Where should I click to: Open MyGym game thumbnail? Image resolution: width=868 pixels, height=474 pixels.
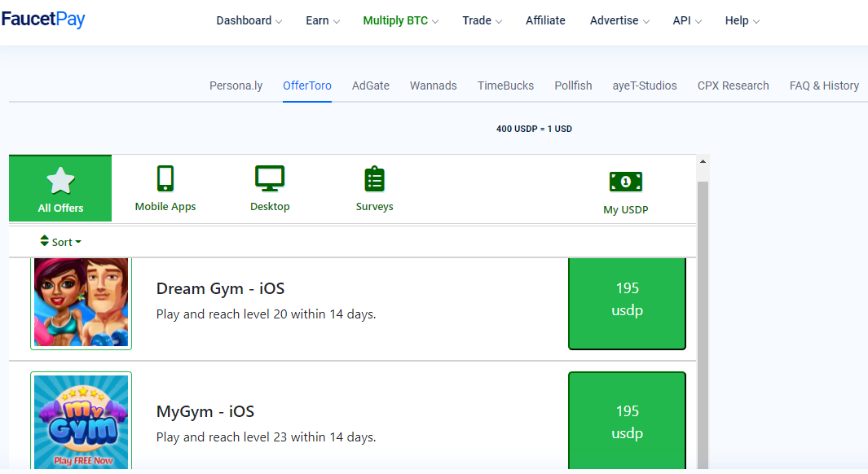[81, 420]
